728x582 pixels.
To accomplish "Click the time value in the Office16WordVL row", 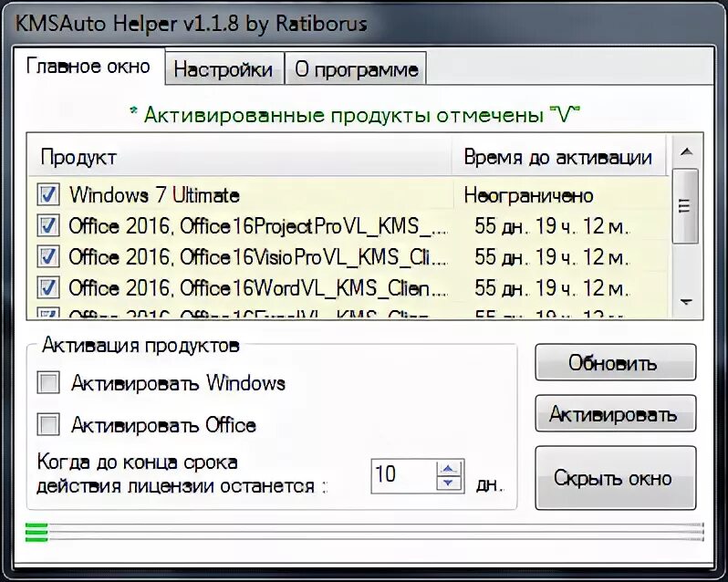I will point(552,288).
